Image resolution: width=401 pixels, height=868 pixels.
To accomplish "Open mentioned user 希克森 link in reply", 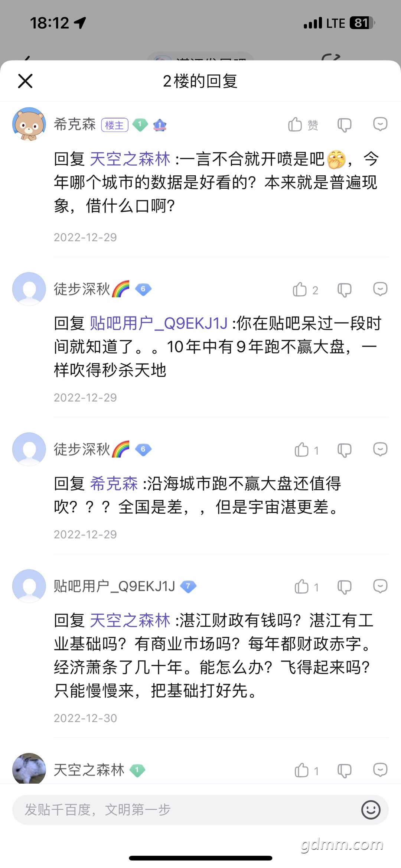I will click(x=114, y=484).
